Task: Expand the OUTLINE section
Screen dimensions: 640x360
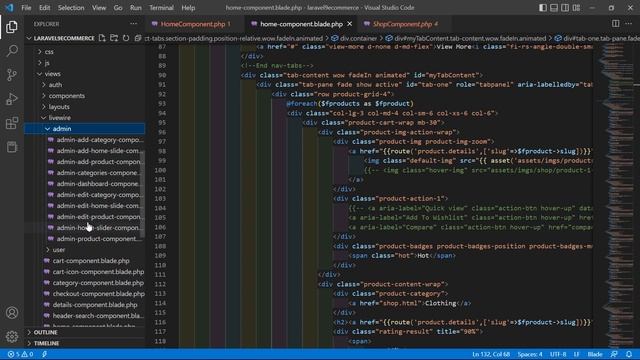Action: point(84,332)
